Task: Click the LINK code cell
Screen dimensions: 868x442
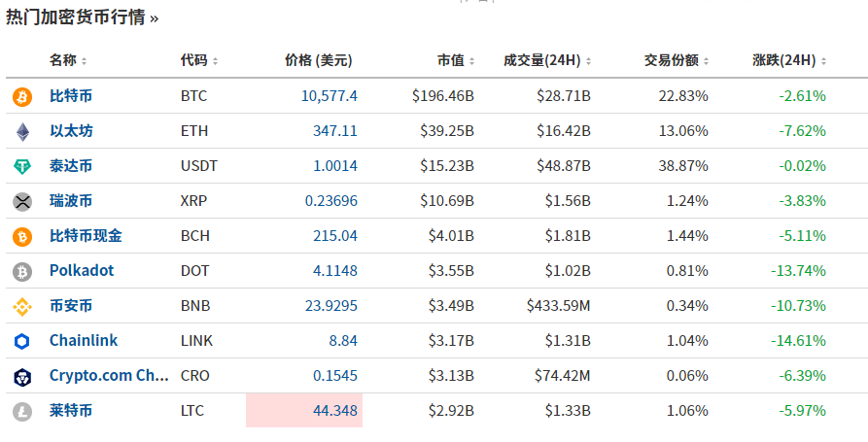Action: 196,340
